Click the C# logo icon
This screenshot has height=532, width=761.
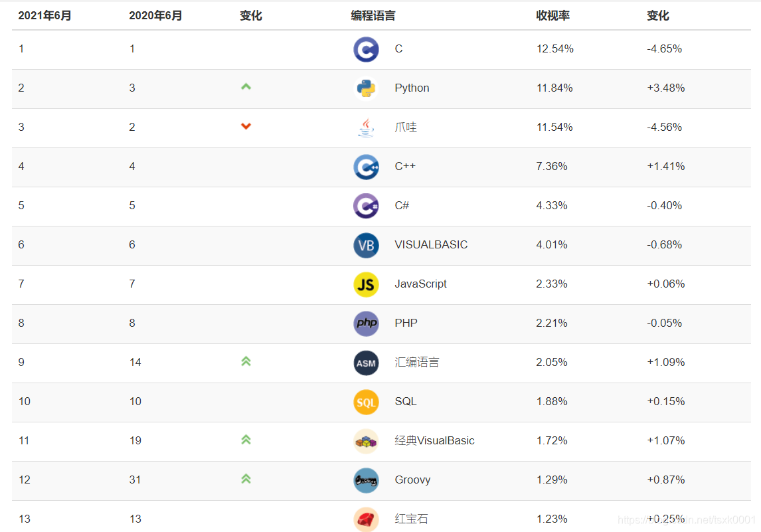[366, 207]
